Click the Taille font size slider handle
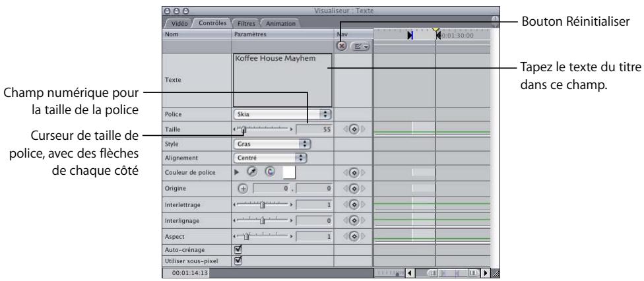The image size is (644, 281). 243,130
